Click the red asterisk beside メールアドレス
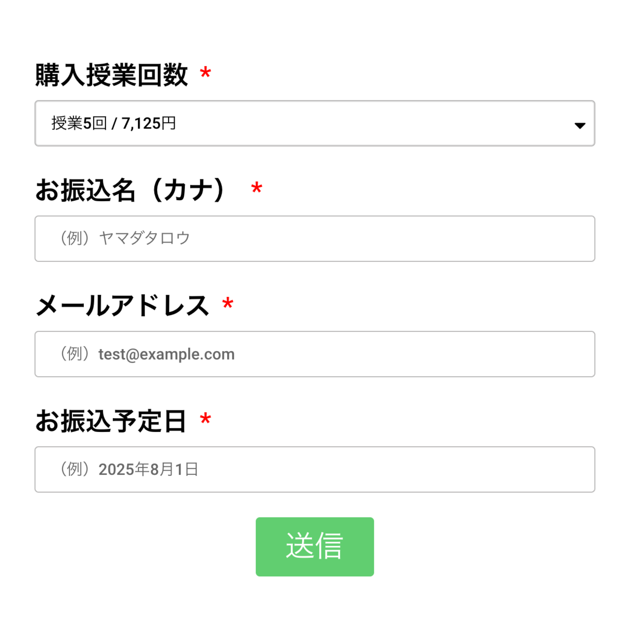Screen dimensions: 644x644 (228, 304)
